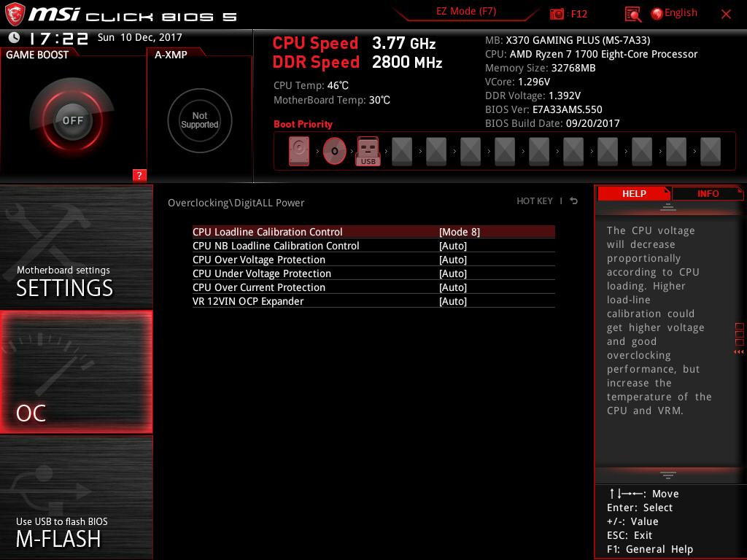Open the red question mark help icon
Viewport: 747px width, 560px height.
click(x=139, y=175)
